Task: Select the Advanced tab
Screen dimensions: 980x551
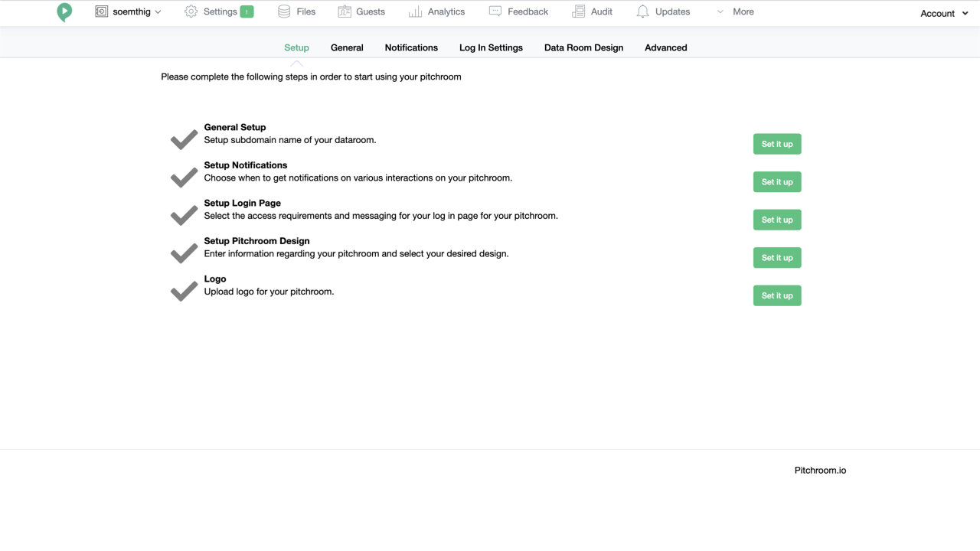Action: click(665, 47)
